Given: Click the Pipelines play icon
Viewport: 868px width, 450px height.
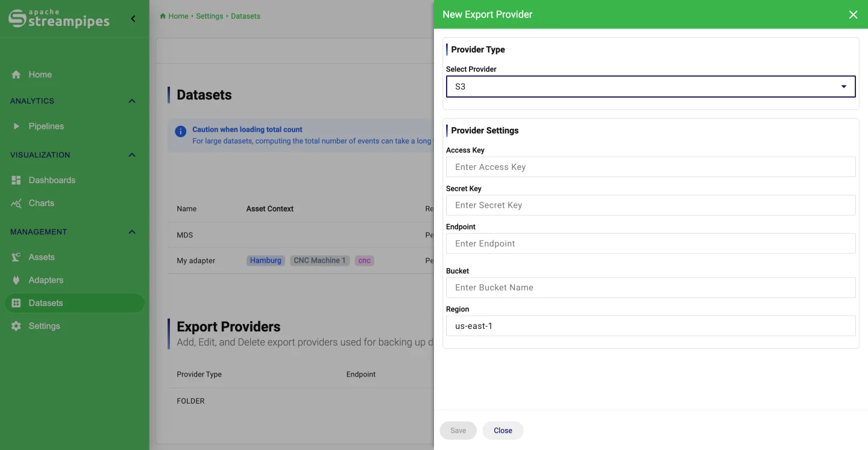Looking at the screenshot, I should (x=16, y=127).
